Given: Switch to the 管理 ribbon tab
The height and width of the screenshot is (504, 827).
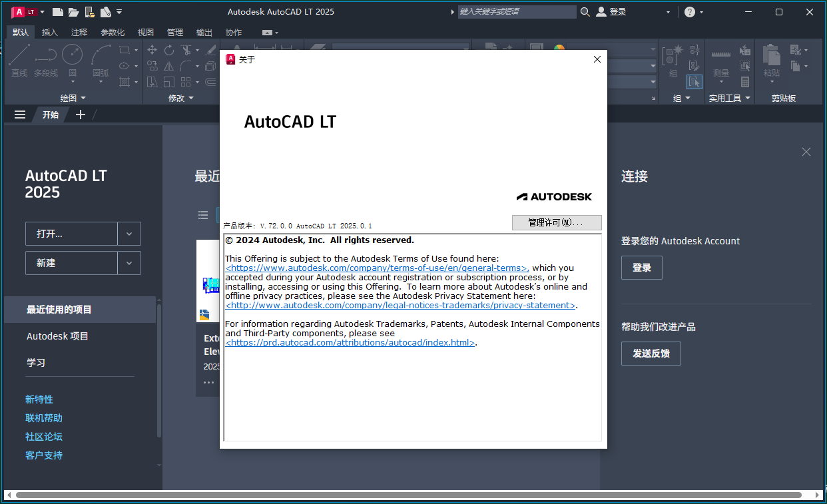Looking at the screenshot, I should [175, 33].
